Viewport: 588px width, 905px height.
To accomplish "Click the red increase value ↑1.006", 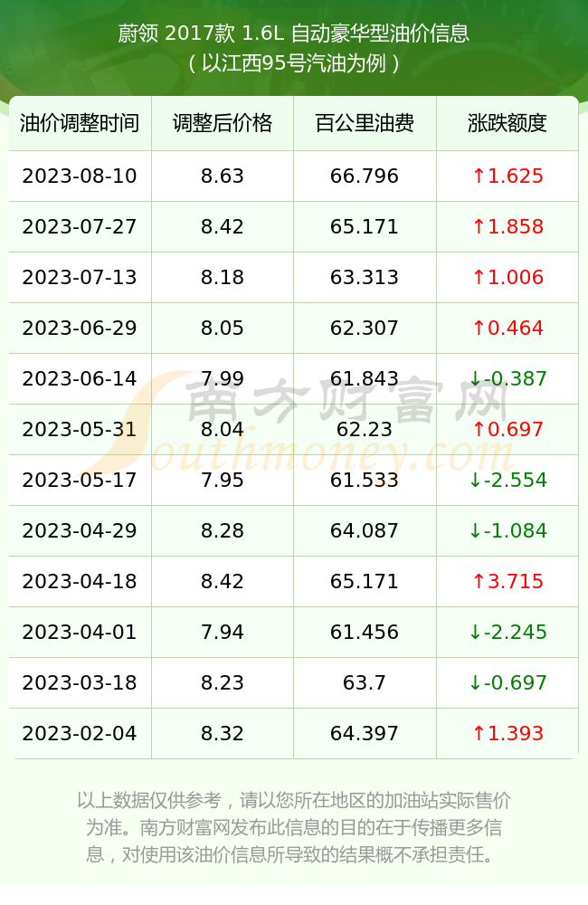I will [x=507, y=278].
